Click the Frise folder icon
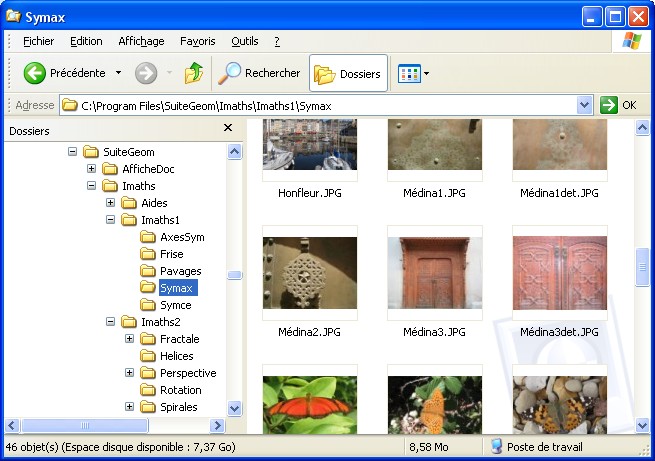Screen dimensions: 655x461 (147, 254)
